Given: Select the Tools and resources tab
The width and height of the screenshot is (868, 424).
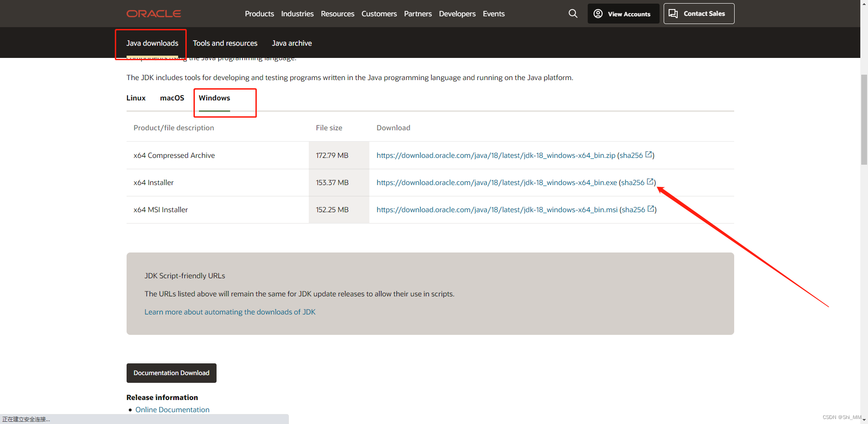Looking at the screenshot, I should click(x=225, y=43).
